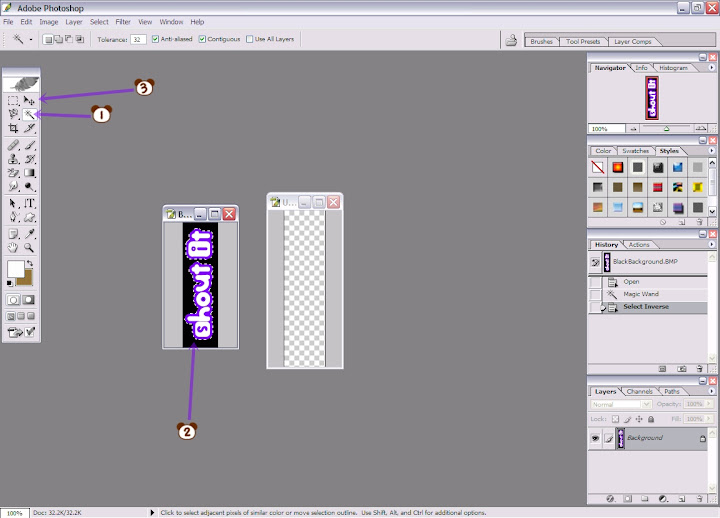The height and width of the screenshot is (518, 720).
Task: Open the Magic Wand tool preset picker
Action: 23,39
